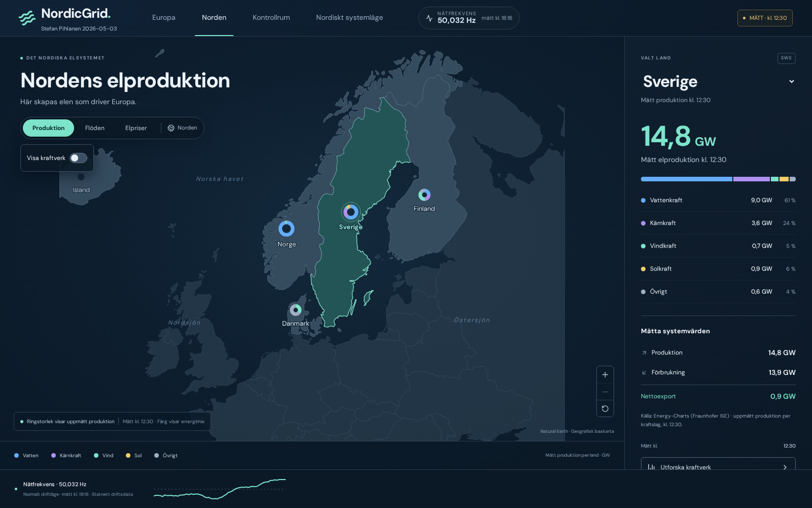The image size is (812, 508).
Task: Toggle Övrigt legend item in bottom bar
Action: 166,456
